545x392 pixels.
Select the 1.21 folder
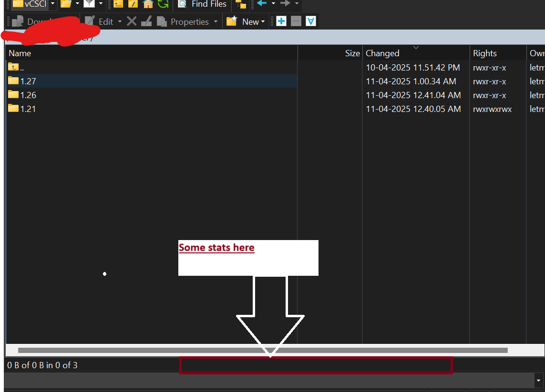[x=28, y=109]
